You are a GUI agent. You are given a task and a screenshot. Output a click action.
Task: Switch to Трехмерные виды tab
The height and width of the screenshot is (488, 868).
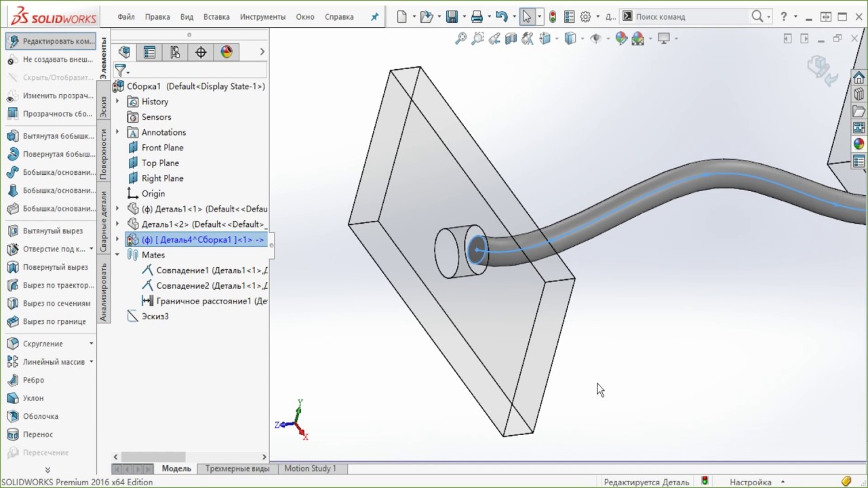237,468
